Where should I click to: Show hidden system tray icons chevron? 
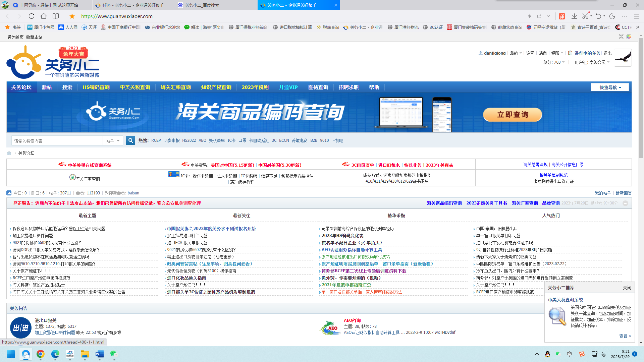[x=537, y=354]
